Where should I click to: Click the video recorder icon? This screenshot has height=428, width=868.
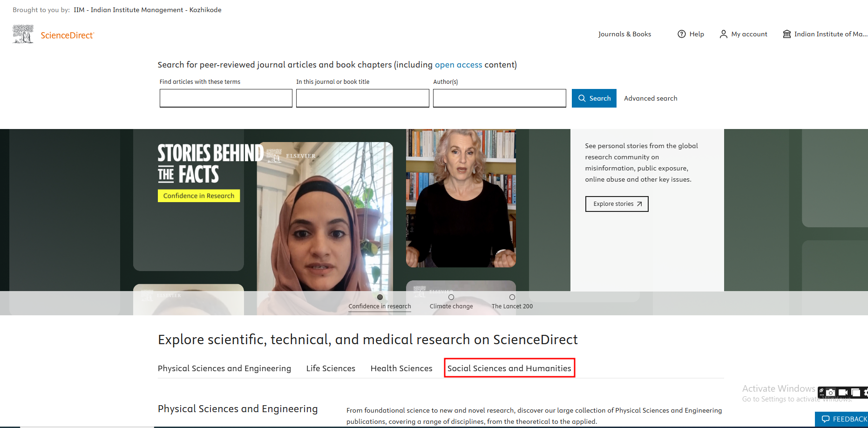(843, 393)
